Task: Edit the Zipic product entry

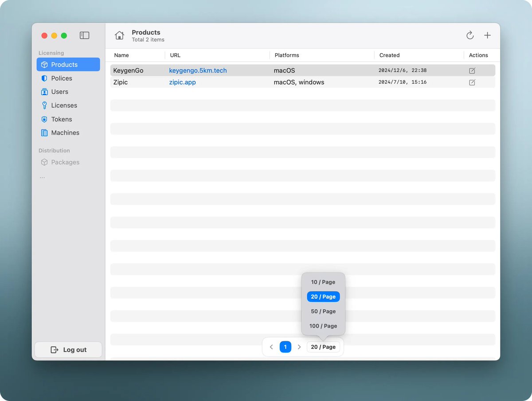Action: (472, 82)
